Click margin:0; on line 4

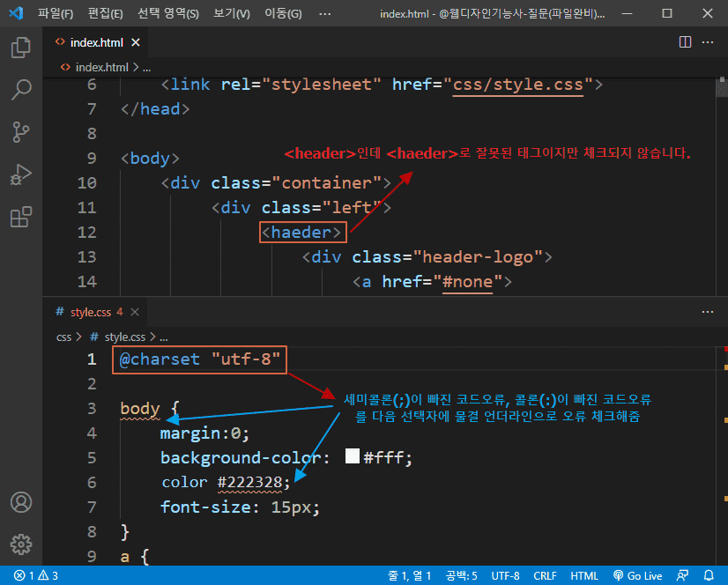pyautogui.click(x=204, y=433)
